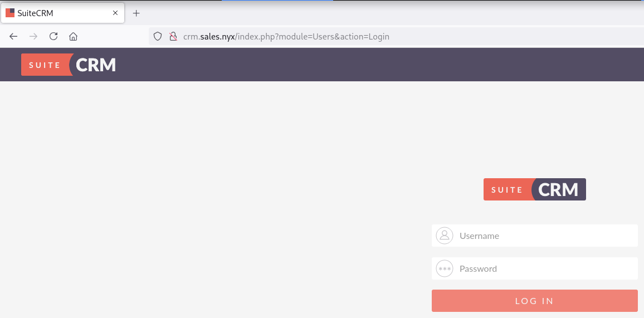Click the white CRM text in header
Screen dimensions: 644x318
coord(96,65)
